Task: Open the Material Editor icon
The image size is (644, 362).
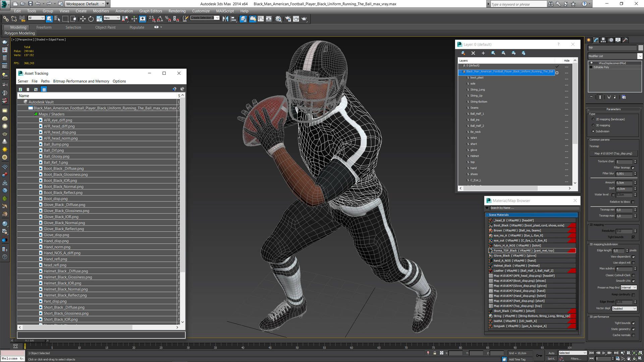Action: click(278, 19)
